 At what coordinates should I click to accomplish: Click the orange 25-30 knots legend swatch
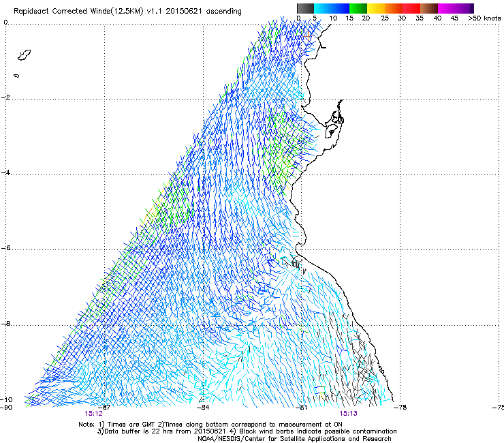[394, 8]
